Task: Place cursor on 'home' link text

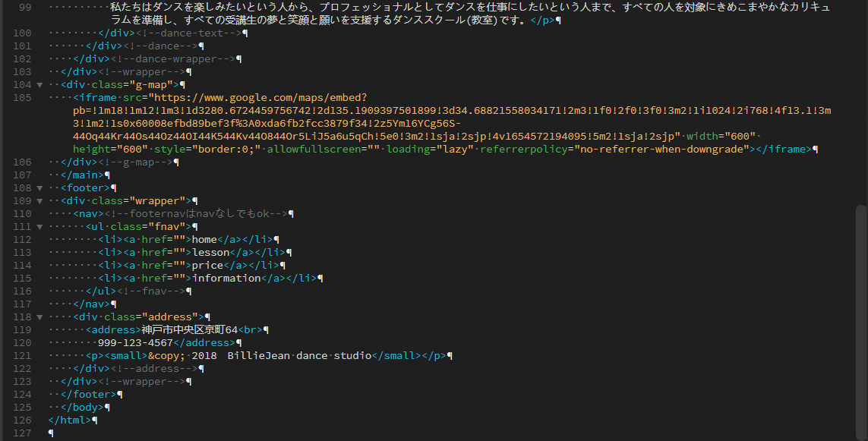Action: (204, 240)
